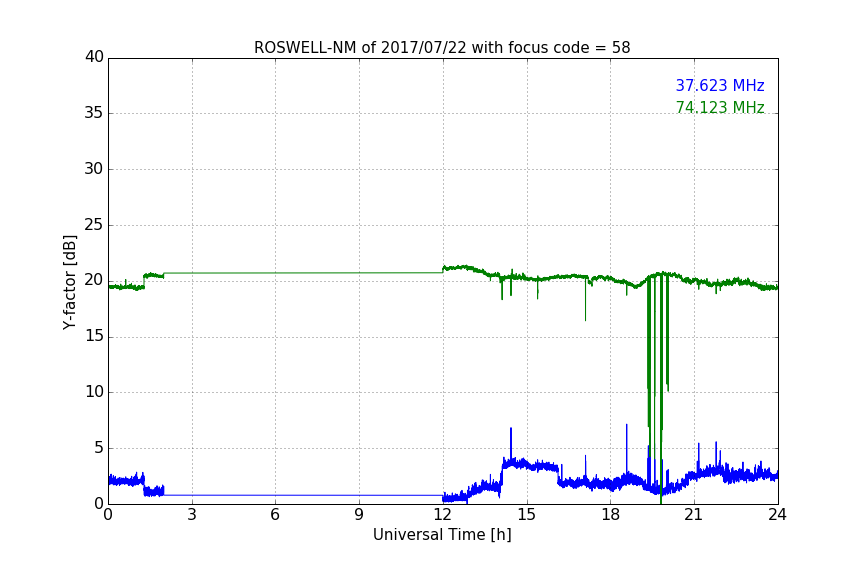Click the x-axis tick label 6
This screenshot has width=864, height=576.
click(x=276, y=515)
